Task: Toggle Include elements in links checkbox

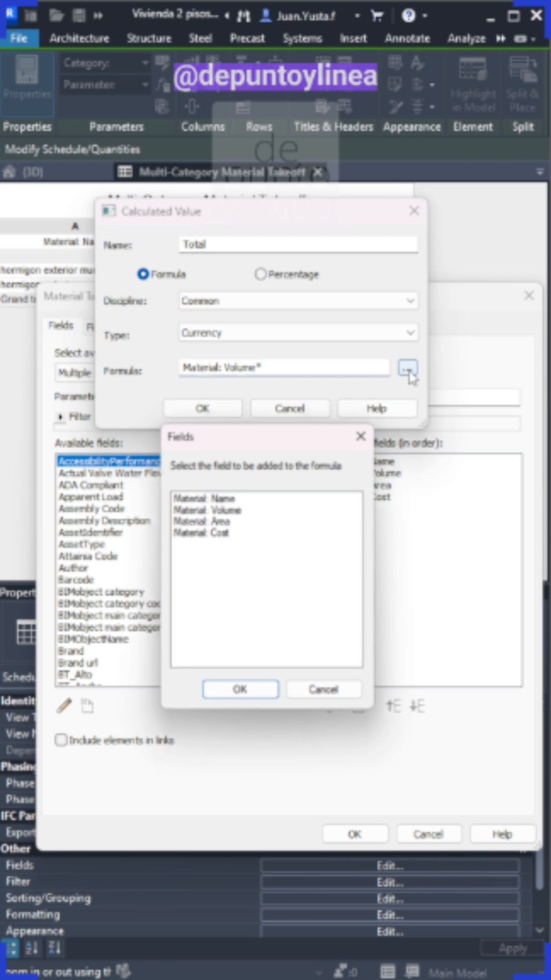Action: point(61,740)
